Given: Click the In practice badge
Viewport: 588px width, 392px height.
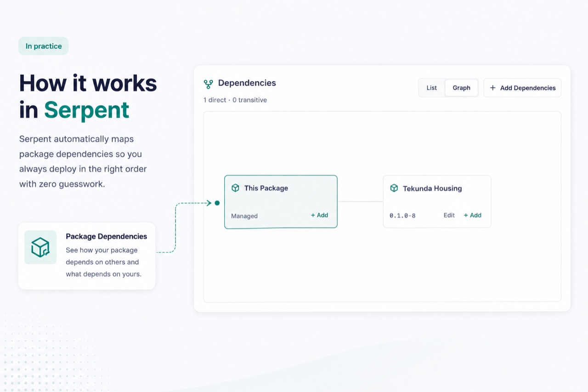Looking at the screenshot, I should coord(44,46).
